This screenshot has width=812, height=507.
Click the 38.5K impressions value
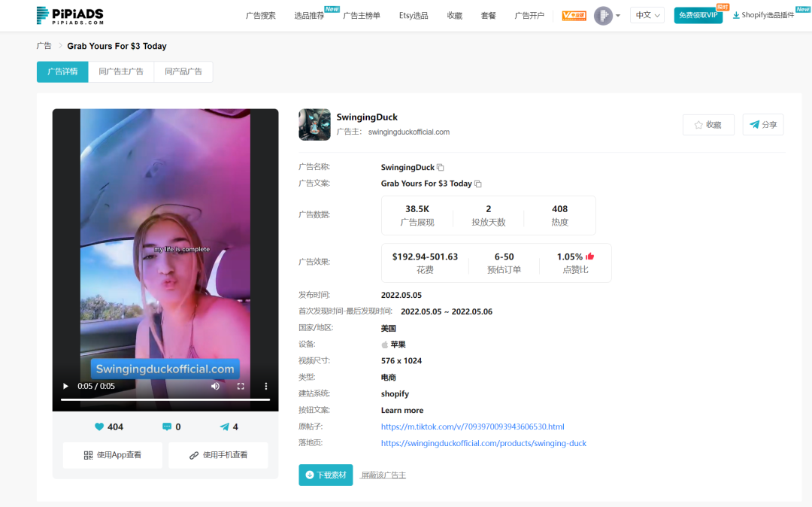pyautogui.click(x=417, y=209)
